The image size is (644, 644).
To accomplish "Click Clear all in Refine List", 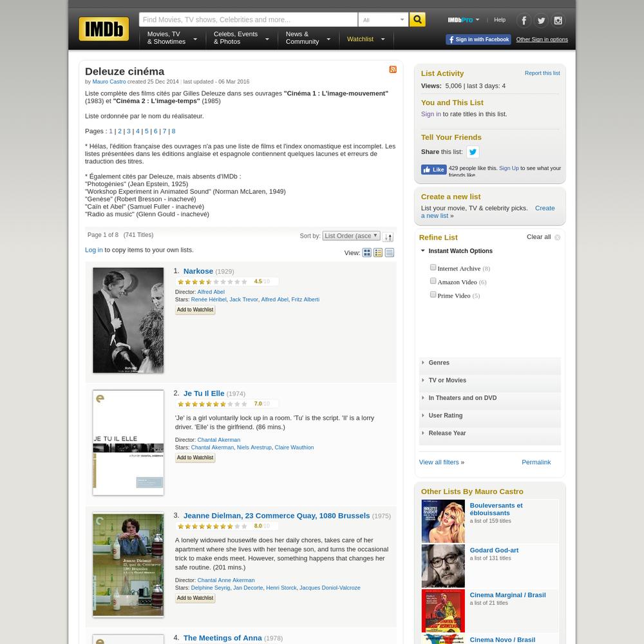I will click(x=539, y=237).
